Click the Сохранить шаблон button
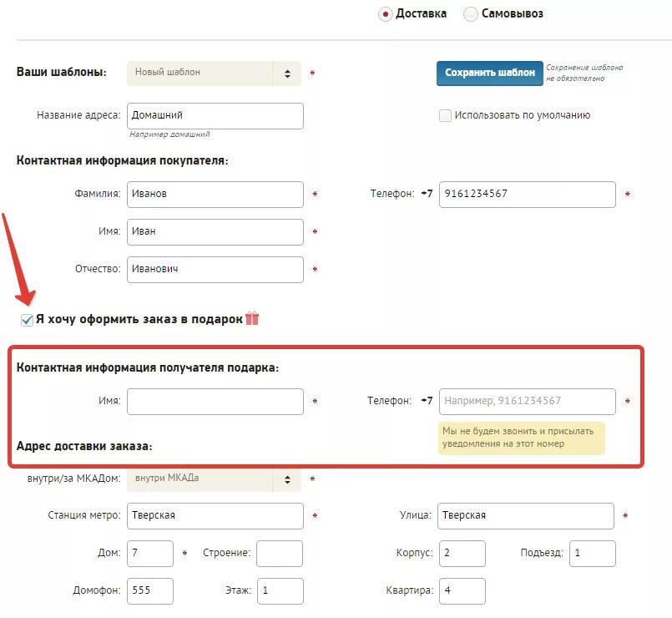This screenshot has width=672, height=618. point(490,73)
